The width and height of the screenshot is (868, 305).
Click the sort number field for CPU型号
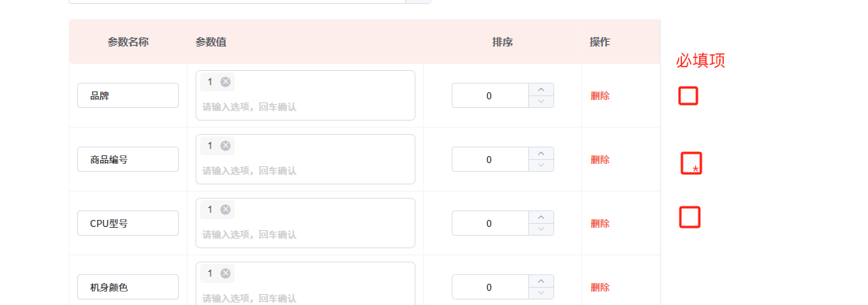pyautogui.click(x=489, y=224)
